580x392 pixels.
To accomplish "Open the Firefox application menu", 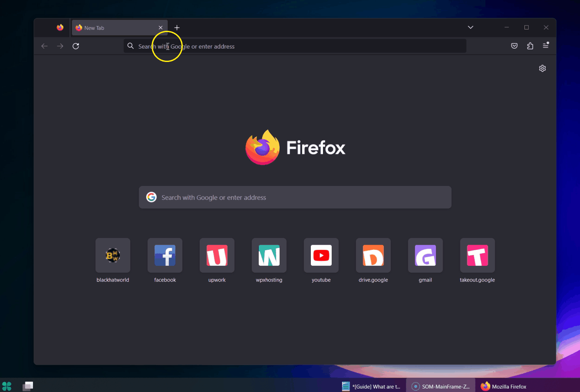I will 546,46.
